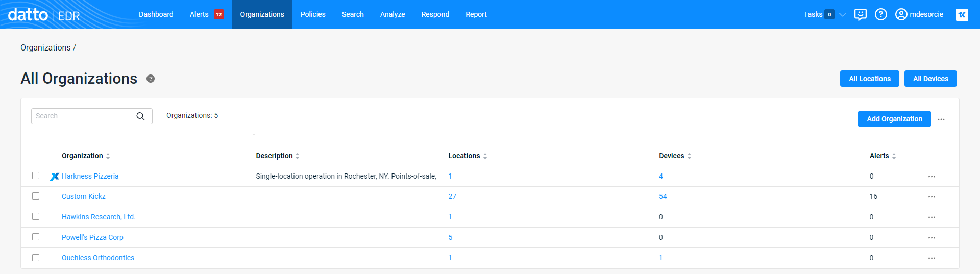Select the Harkness Pizzeria checkbox
The width and height of the screenshot is (980, 274).
point(36,176)
